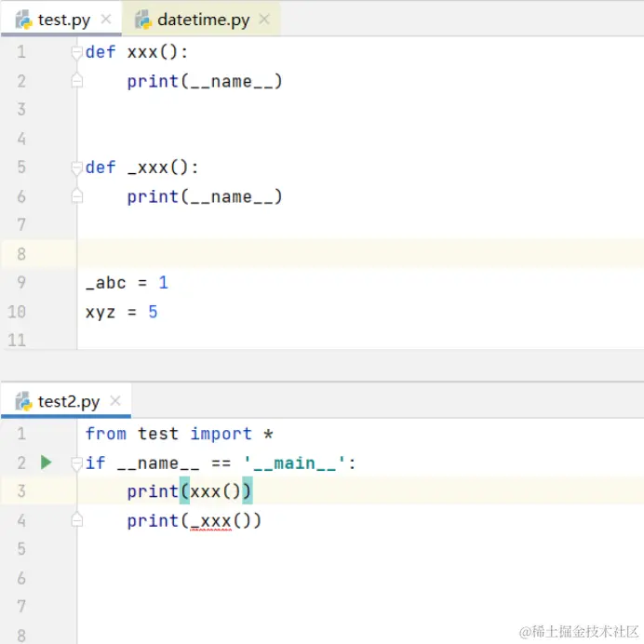Select the test2.py tab

(66, 401)
